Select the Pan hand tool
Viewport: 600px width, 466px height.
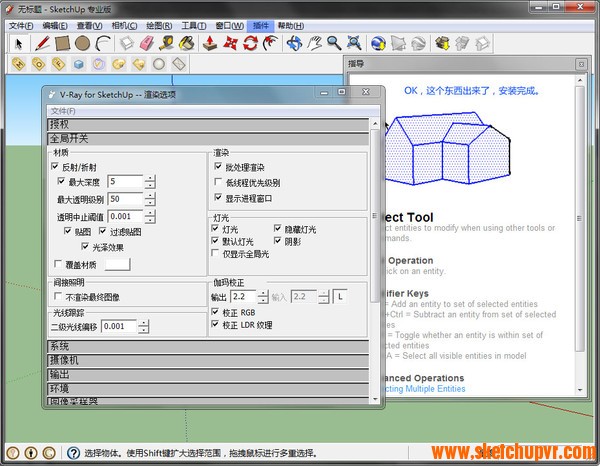pos(314,43)
